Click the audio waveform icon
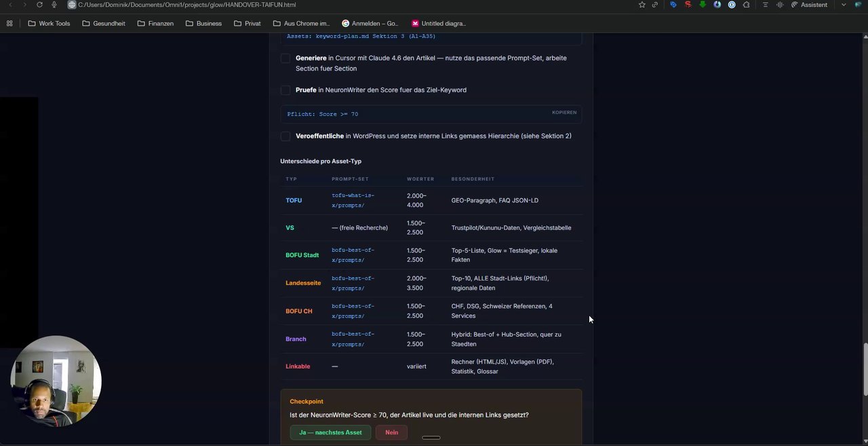 pos(780,5)
